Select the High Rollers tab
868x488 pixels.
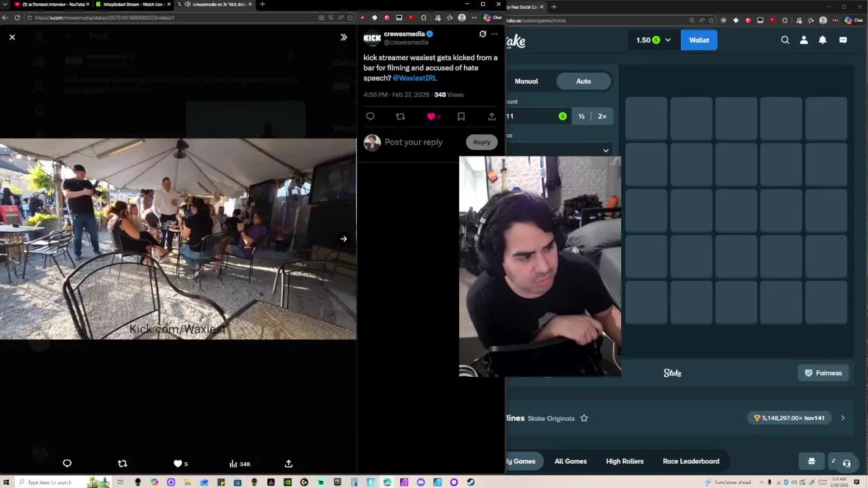[x=625, y=462]
